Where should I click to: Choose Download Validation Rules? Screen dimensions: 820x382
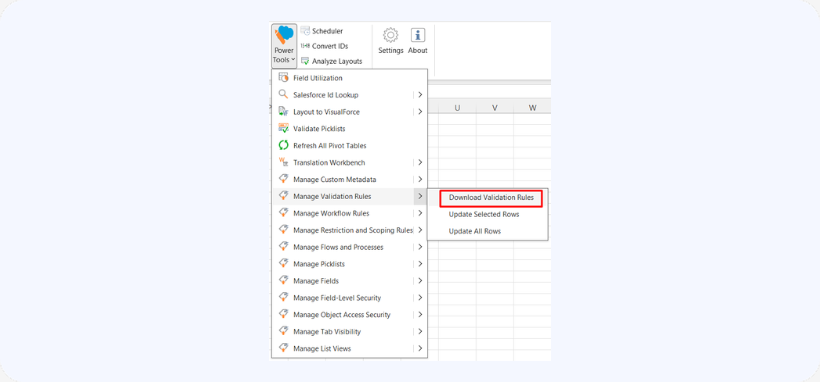(x=491, y=198)
